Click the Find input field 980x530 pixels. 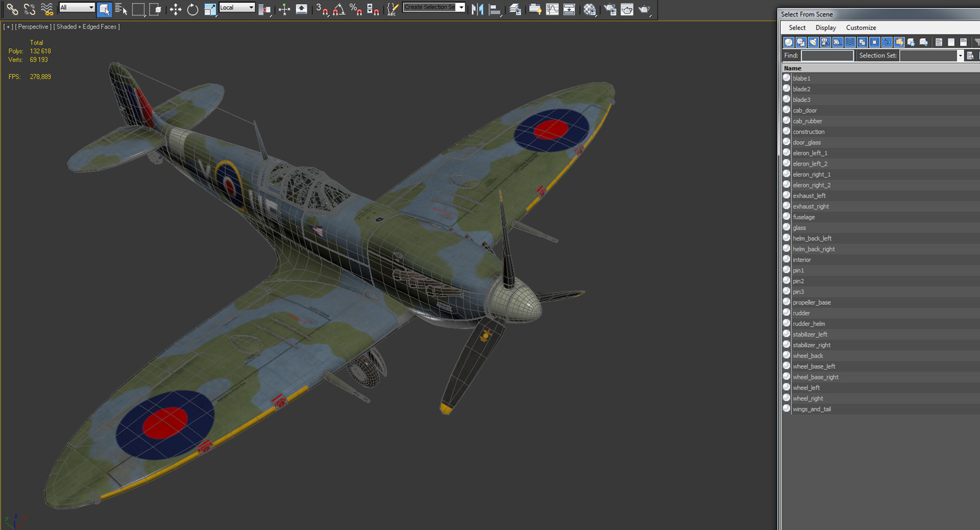[x=828, y=56]
